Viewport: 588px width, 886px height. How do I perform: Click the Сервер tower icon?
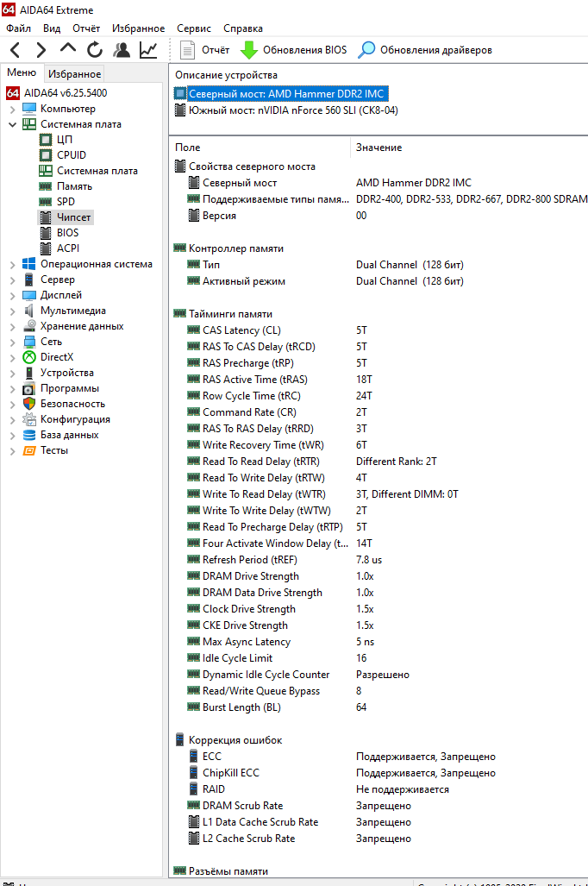pyautogui.click(x=29, y=280)
